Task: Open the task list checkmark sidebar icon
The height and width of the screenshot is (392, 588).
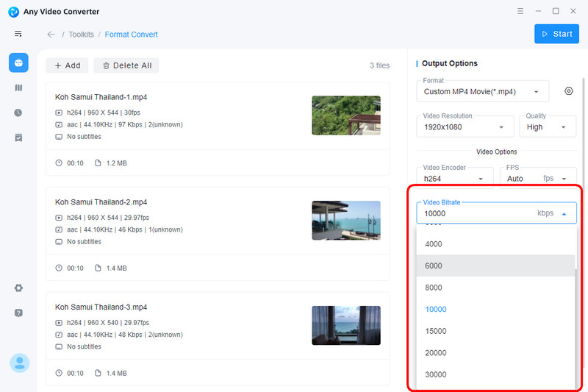Action: tap(18, 138)
